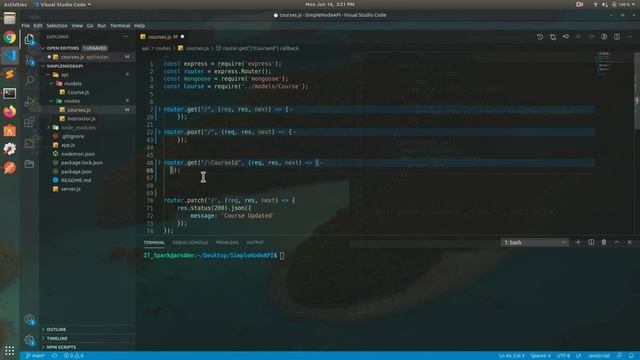Open the Accounts icon in activity bar
Image resolution: width=640 pixels, height=360 pixels.
pyautogui.click(x=29, y=320)
